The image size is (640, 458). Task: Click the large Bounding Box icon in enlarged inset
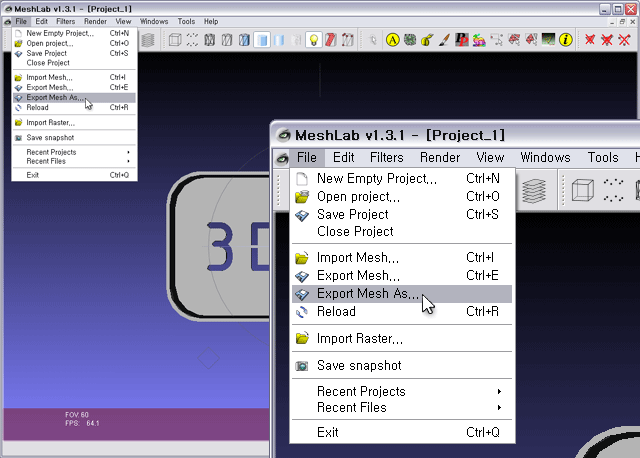[582, 191]
